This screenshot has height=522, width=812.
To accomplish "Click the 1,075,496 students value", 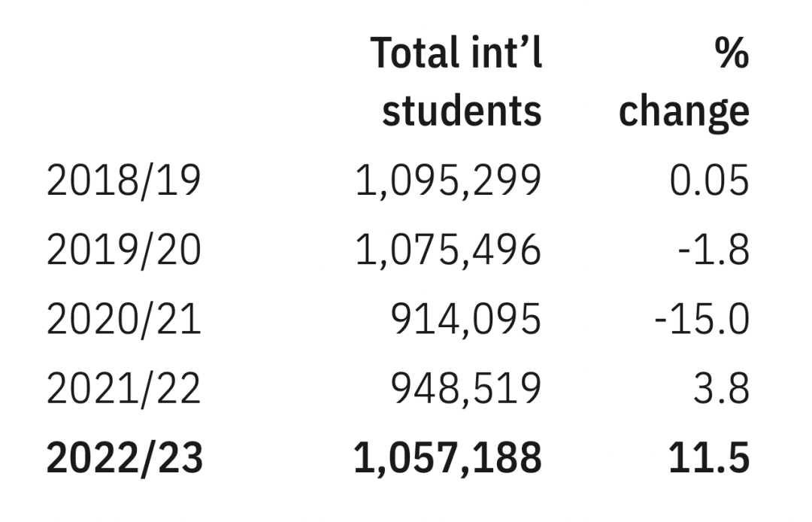I will click(x=448, y=250).
